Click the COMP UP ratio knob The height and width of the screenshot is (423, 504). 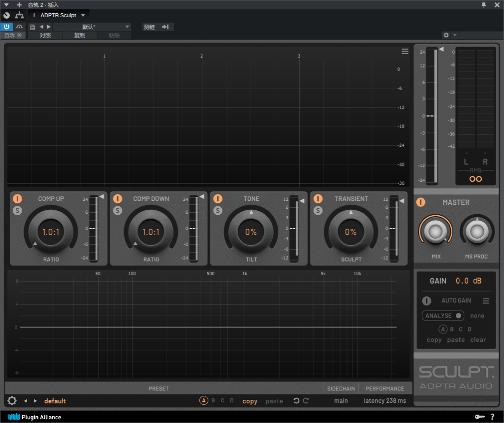pos(51,231)
